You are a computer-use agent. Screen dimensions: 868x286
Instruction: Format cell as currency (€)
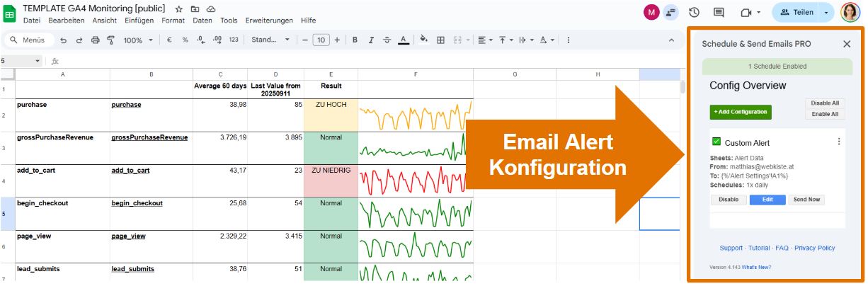pos(170,40)
